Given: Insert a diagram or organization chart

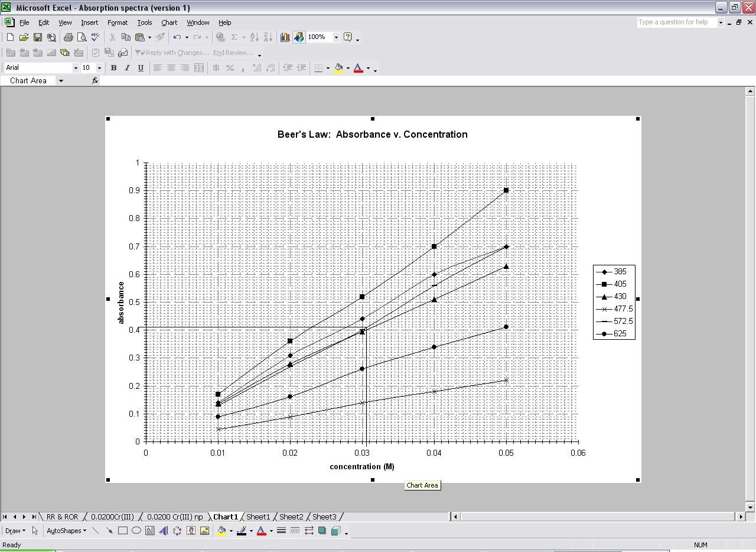Looking at the screenshot, I should tap(177, 531).
